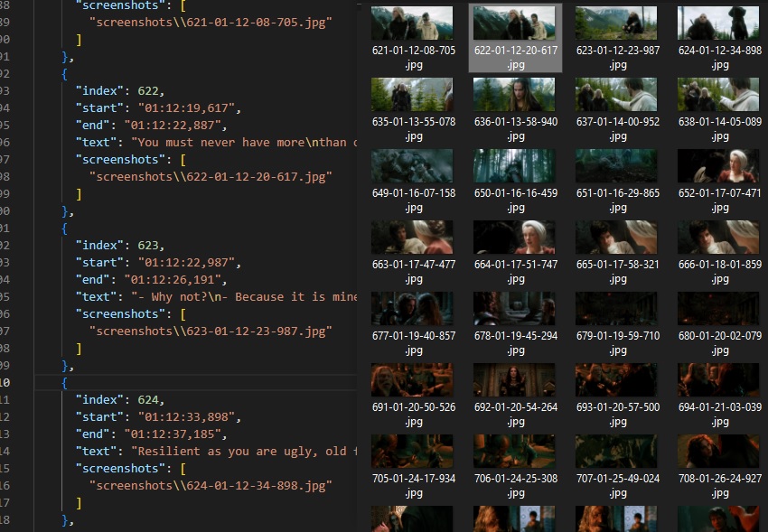This screenshot has width=768, height=532.
Task: Select thumbnail 691-01-20-50-526.jpg
Action: coord(412,379)
